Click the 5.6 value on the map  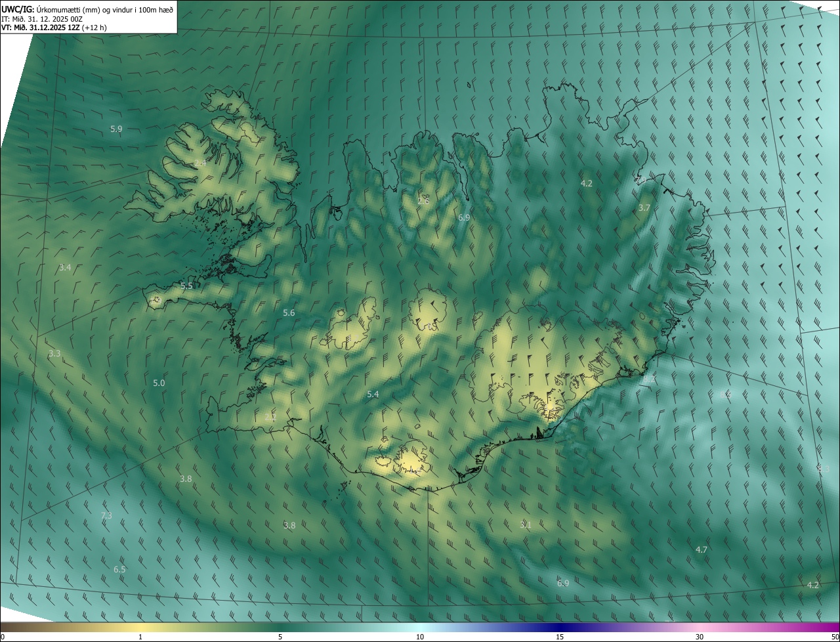pos(289,313)
